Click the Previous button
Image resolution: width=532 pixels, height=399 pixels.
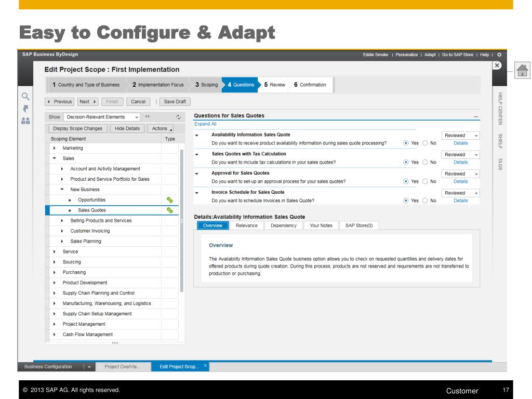(x=59, y=102)
